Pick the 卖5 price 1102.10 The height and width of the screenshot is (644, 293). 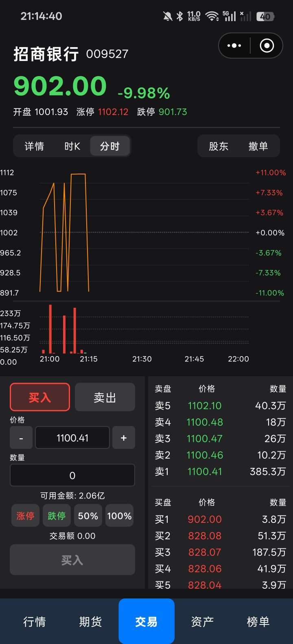tap(205, 406)
